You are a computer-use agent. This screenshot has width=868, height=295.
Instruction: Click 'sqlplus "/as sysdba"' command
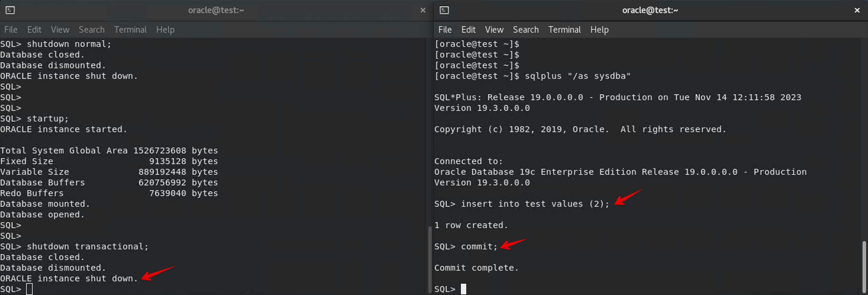point(577,76)
